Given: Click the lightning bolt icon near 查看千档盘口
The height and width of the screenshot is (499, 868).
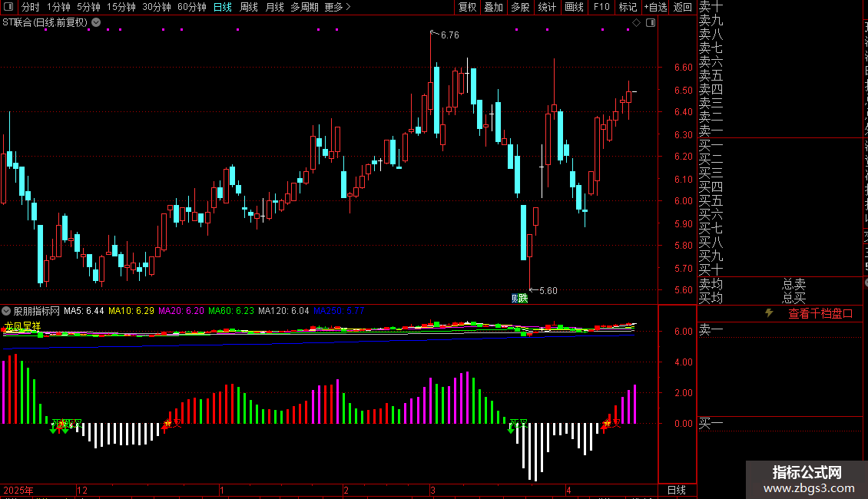Looking at the screenshot, I should coord(769,313).
